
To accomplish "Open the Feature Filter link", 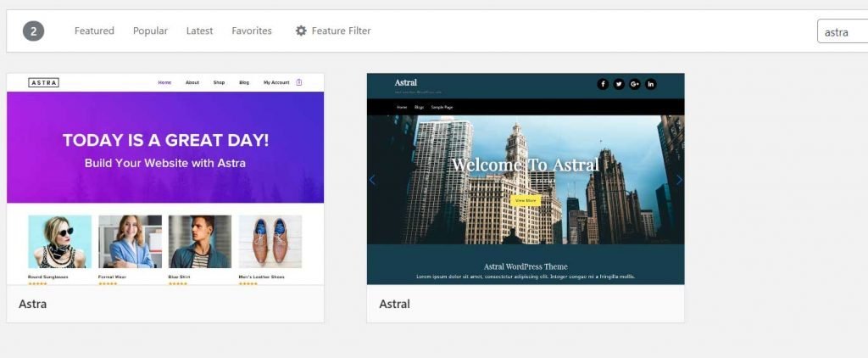I will (x=333, y=31).
